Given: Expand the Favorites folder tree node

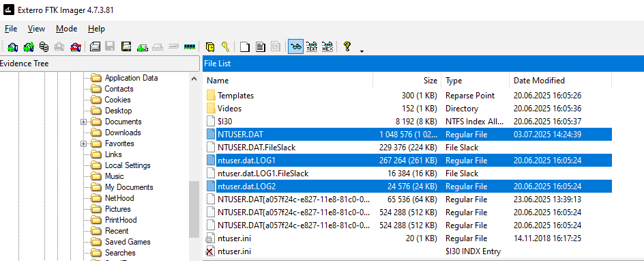Looking at the screenshot, I should [x=83, y=143].
